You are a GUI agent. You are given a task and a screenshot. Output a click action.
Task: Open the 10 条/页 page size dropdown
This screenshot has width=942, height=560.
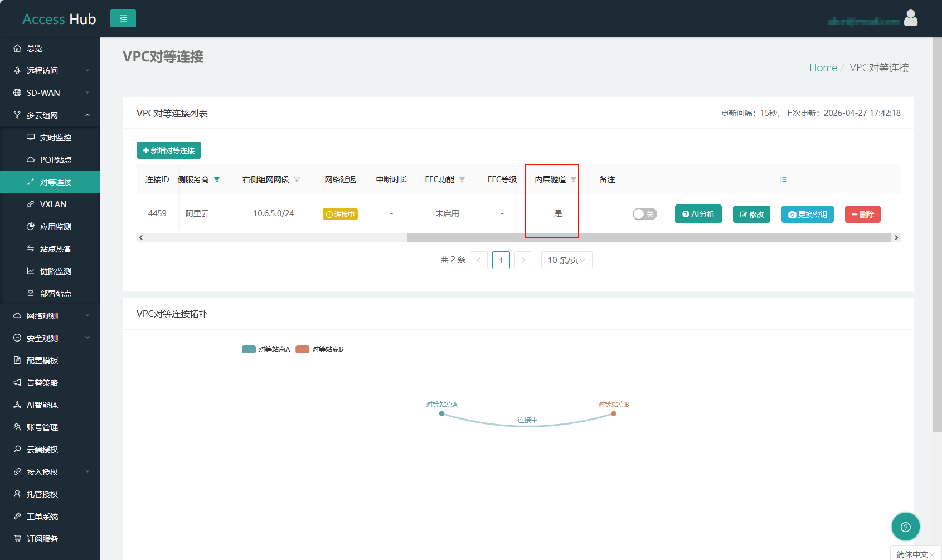(x=567, y=260)
